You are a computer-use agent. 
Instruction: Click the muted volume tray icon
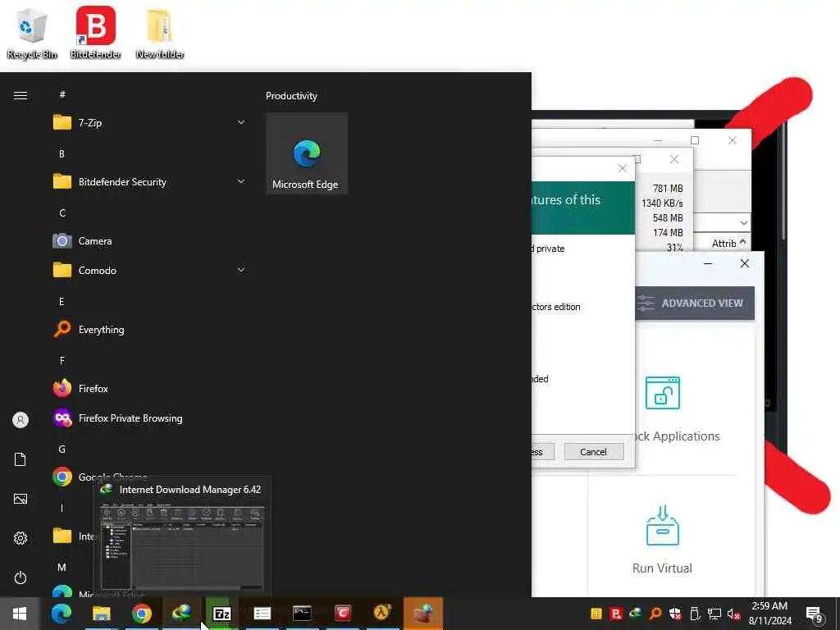(x=733, y=614)
